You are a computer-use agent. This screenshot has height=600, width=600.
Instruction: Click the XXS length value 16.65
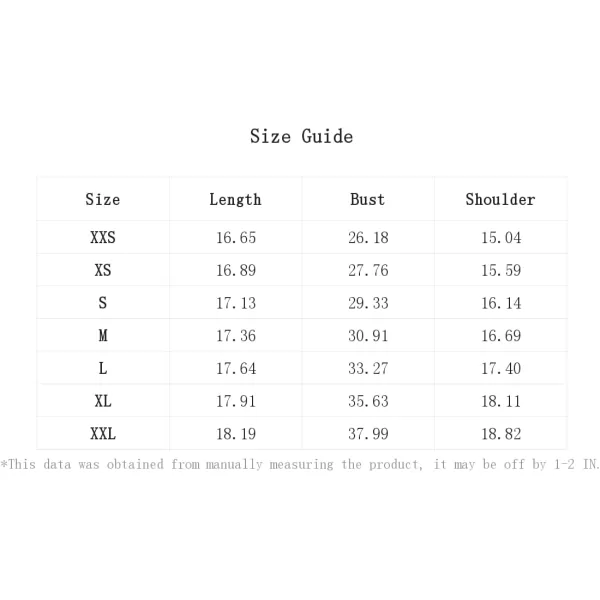[236, 238]
